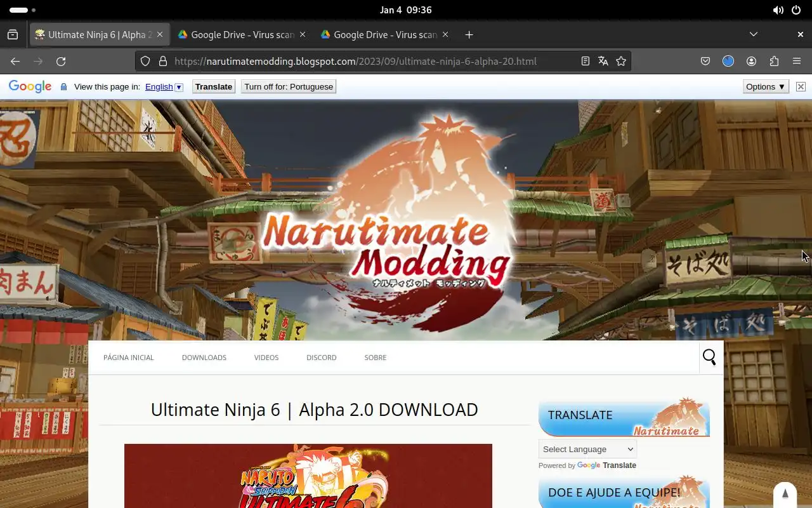
Task: List all tabs dropdown arrow
Action: (x=754, y=34)
